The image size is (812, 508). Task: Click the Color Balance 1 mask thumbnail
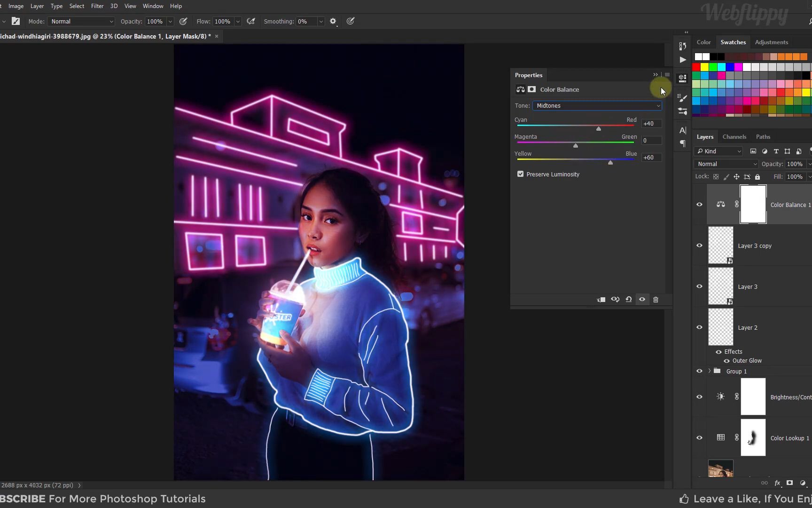pyautogui.click(x=753, y=204)
